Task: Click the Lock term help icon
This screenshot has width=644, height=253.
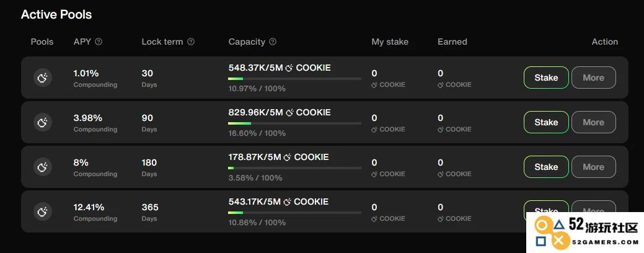Action: coord(191,42)
